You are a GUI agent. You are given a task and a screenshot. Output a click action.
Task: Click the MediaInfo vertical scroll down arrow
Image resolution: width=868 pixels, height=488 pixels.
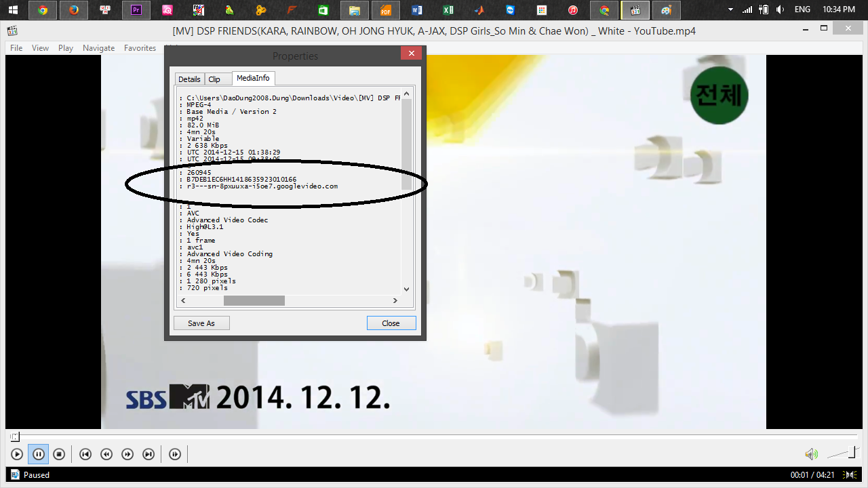click(407, 289)
